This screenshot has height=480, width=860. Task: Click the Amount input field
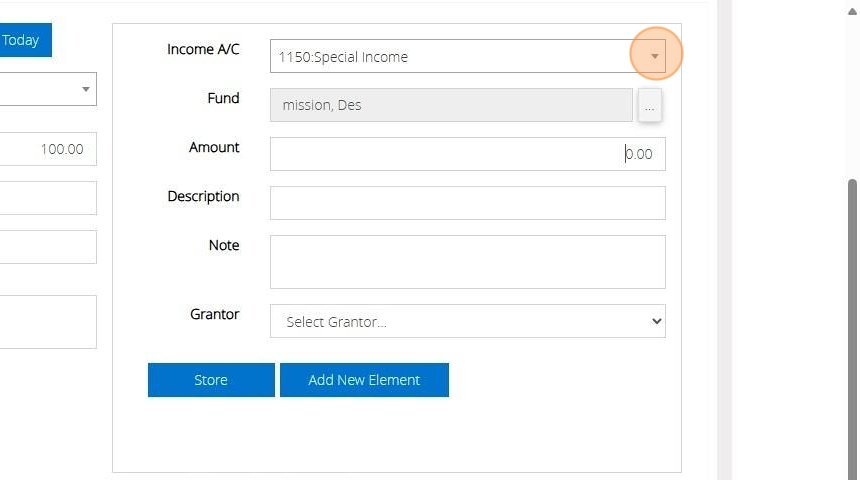(467, 154)
